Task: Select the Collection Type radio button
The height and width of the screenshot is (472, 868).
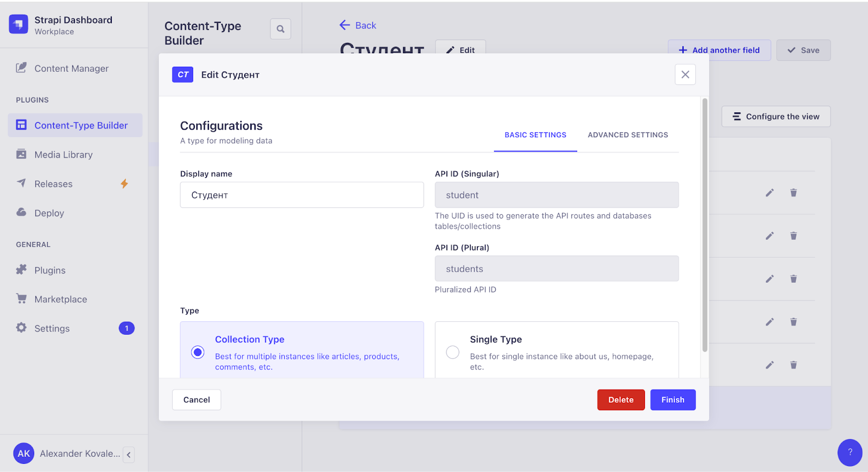Action: [x=197, y=352]
